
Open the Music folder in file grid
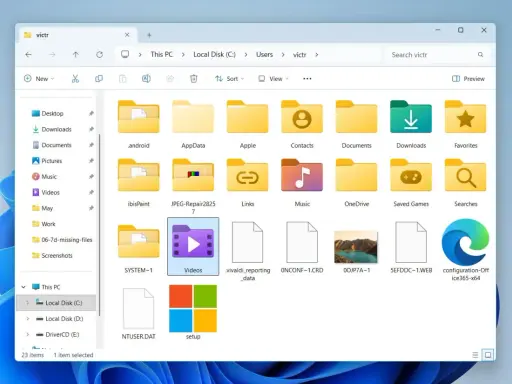coord(302,183)
